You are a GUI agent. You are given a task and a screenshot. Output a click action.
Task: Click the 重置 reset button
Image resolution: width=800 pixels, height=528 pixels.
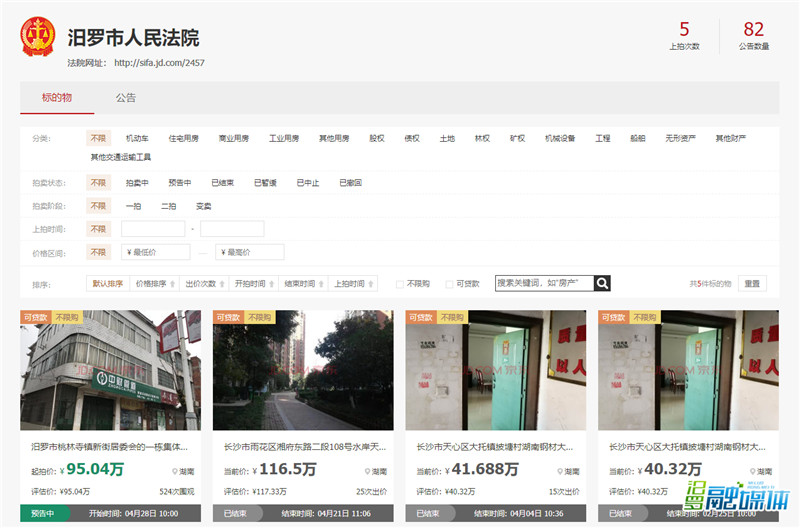753,284
